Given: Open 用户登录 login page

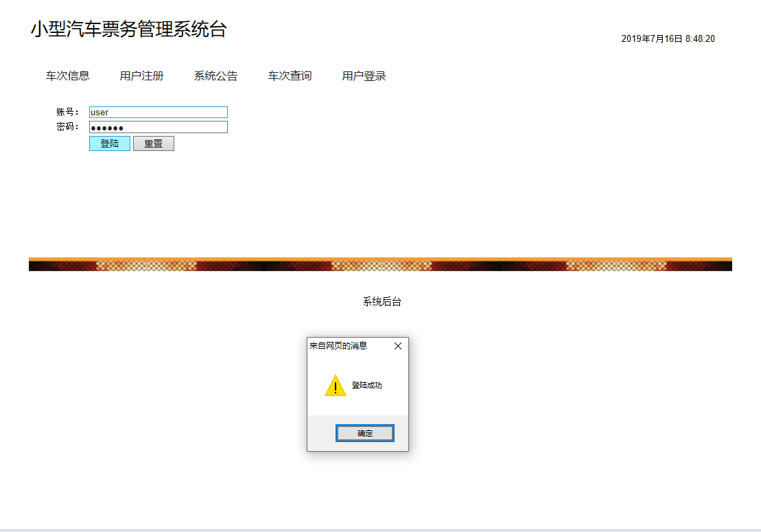Looking at the screenshot, I should point(363,76).
